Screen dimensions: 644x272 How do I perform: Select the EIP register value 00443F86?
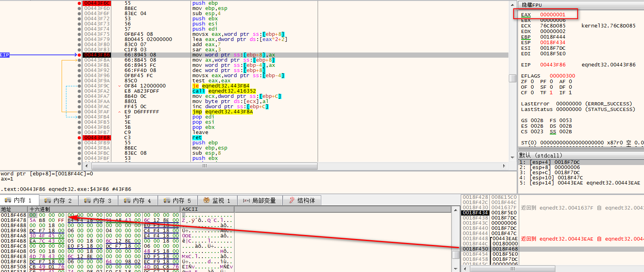(x=553, y=65)
